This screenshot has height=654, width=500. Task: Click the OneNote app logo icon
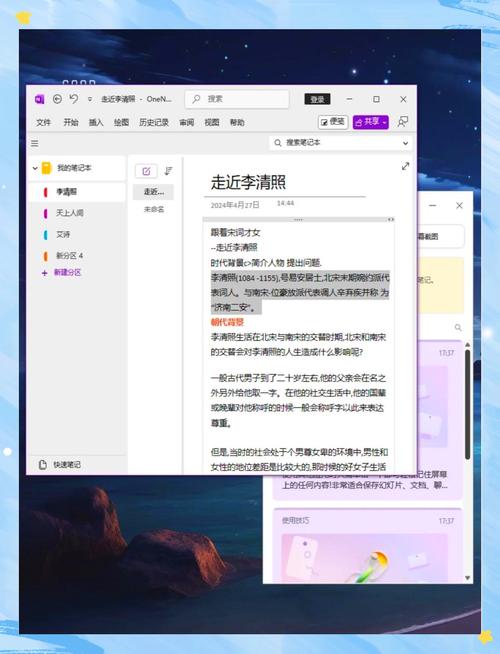[x=40, y=99]
